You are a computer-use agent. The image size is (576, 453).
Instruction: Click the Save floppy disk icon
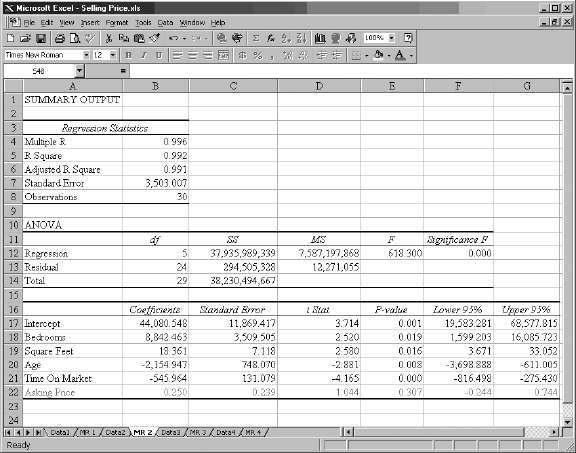41,38
